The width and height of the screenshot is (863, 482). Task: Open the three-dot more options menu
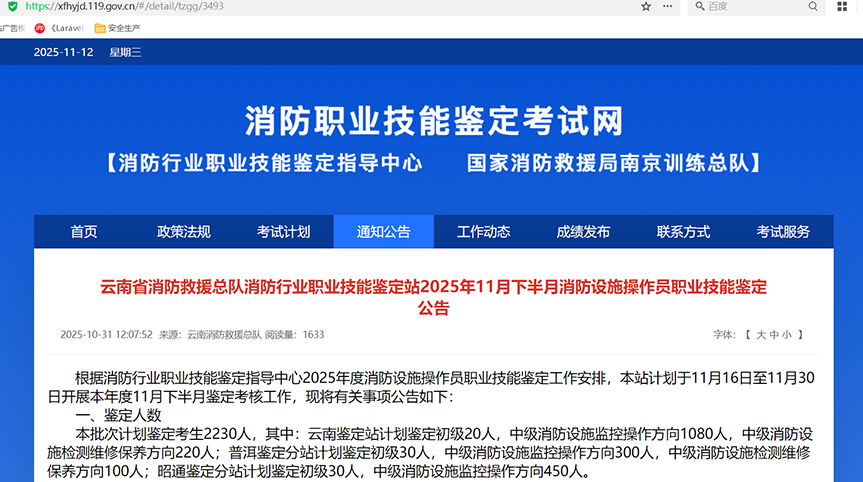pyautogui.click(x=669, y=6)
